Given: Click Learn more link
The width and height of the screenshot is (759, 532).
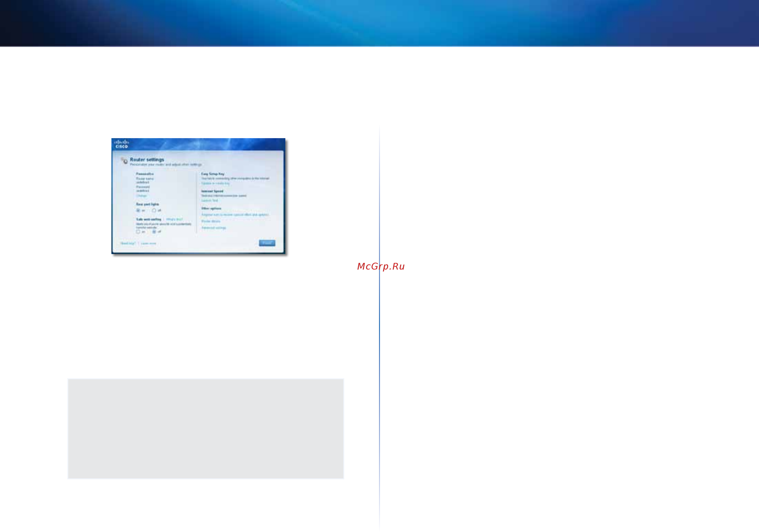Looking at the screenshot, I should point(149,243).
